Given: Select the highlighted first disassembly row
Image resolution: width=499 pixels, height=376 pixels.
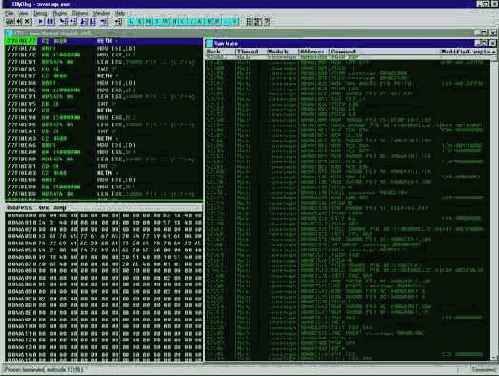Looking at the screenshot, I should [x=103, y=41].
